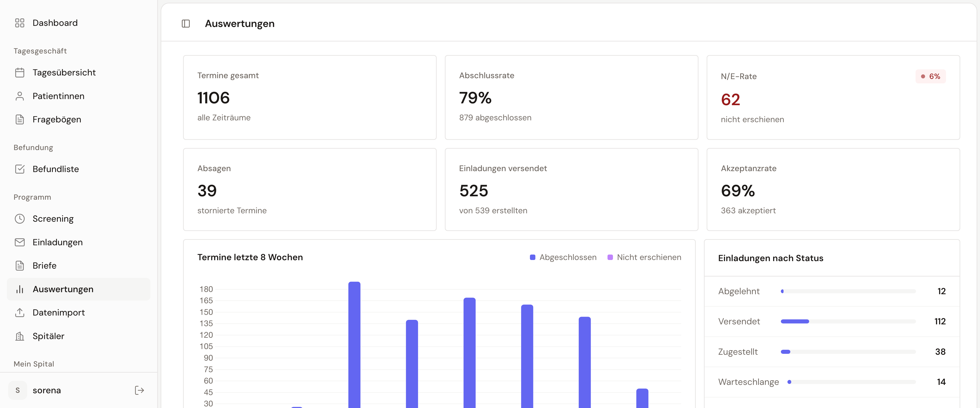Click the Briefe document icon
This screenshot has height=408, width=980.
[x=20, y=265]
